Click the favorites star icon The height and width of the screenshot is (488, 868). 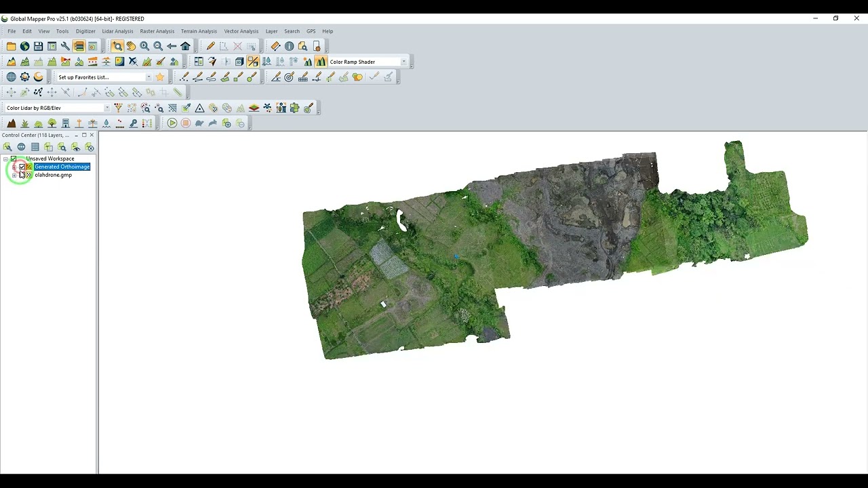[160, 77]
